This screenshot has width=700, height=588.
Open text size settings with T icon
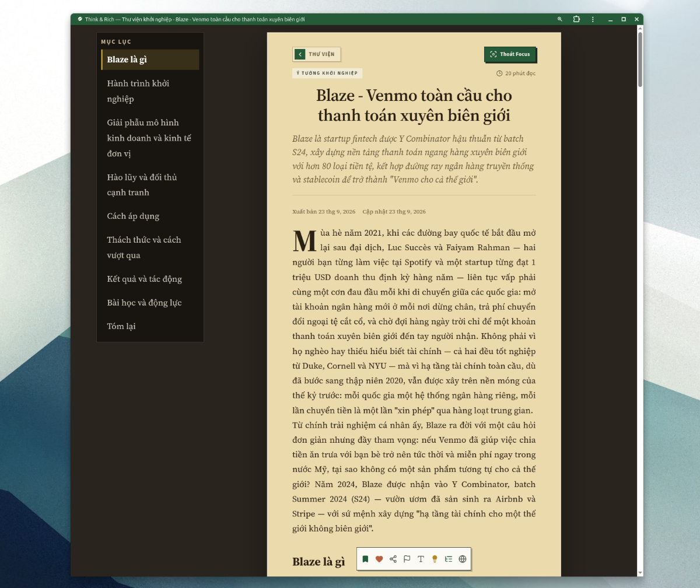click(421, 559)
